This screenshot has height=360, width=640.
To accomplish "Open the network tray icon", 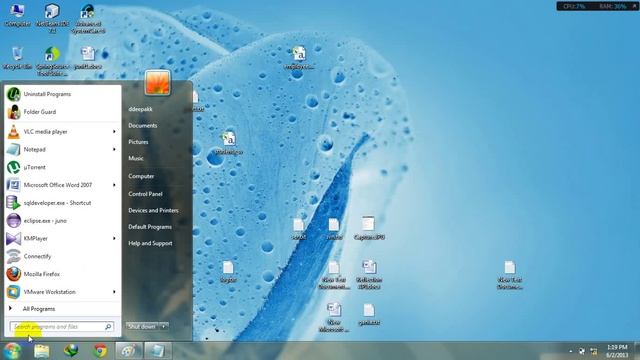I will [594, 351].
